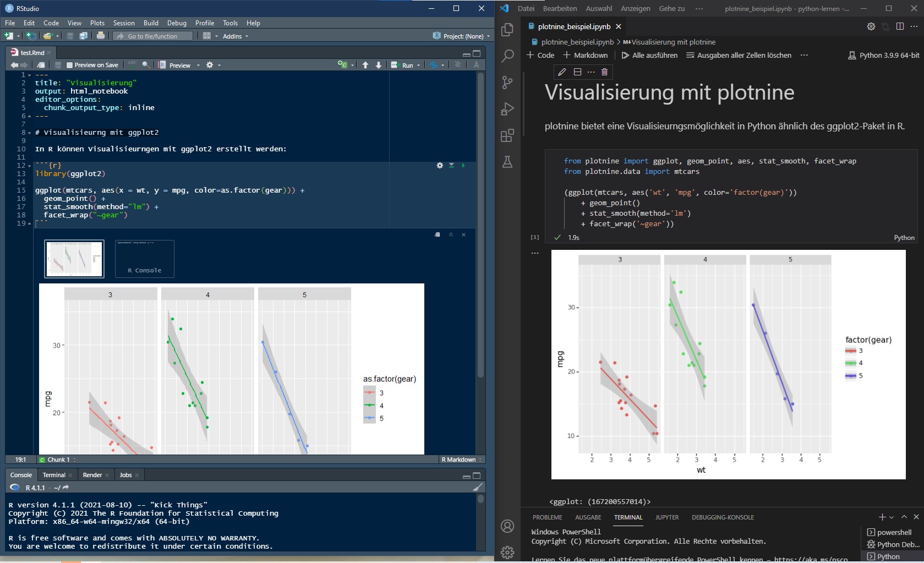Screen dimensions: 924x563
Task: Click the show document outline icon
Action: [457, 65]
